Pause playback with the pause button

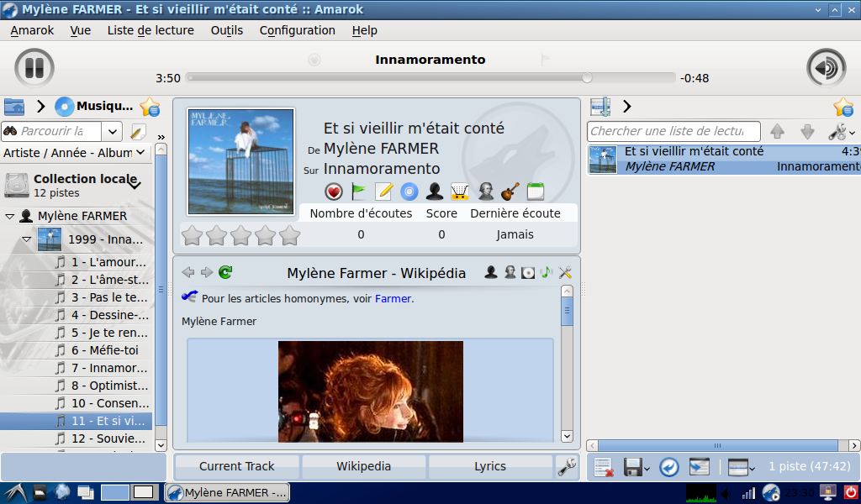[x=34, y=68]
